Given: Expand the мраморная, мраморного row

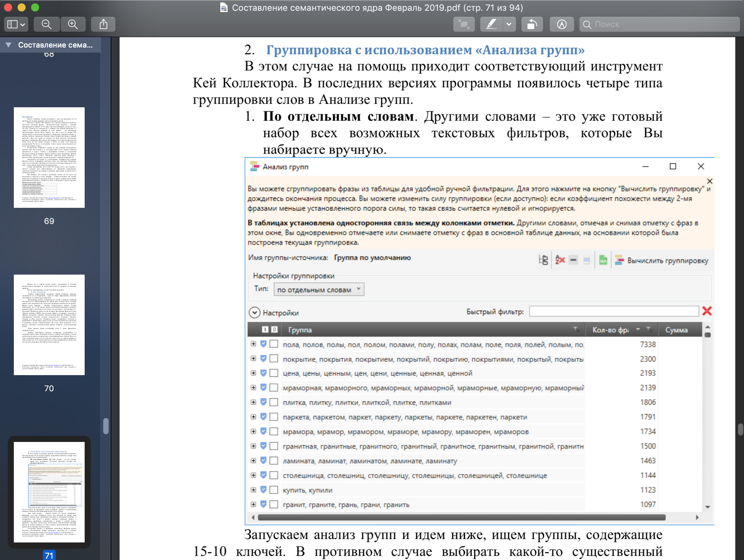Looking at the screenshot, I should (x=253, y=388).
